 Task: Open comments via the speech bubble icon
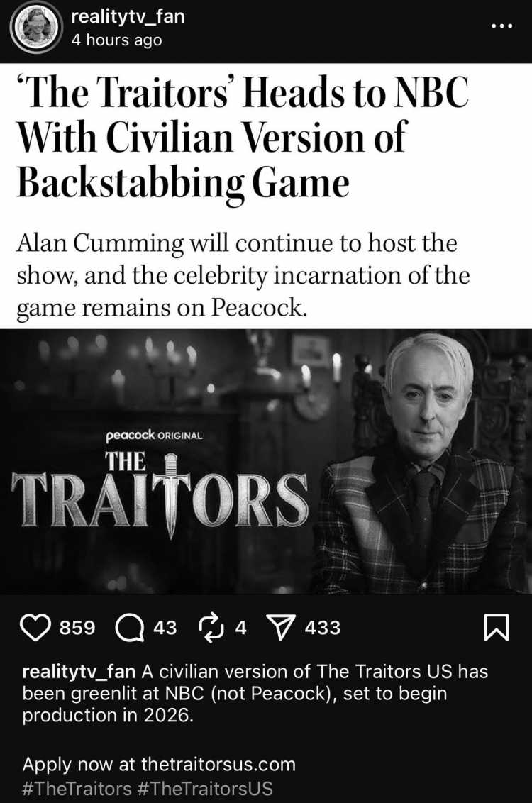click(130, 628)
